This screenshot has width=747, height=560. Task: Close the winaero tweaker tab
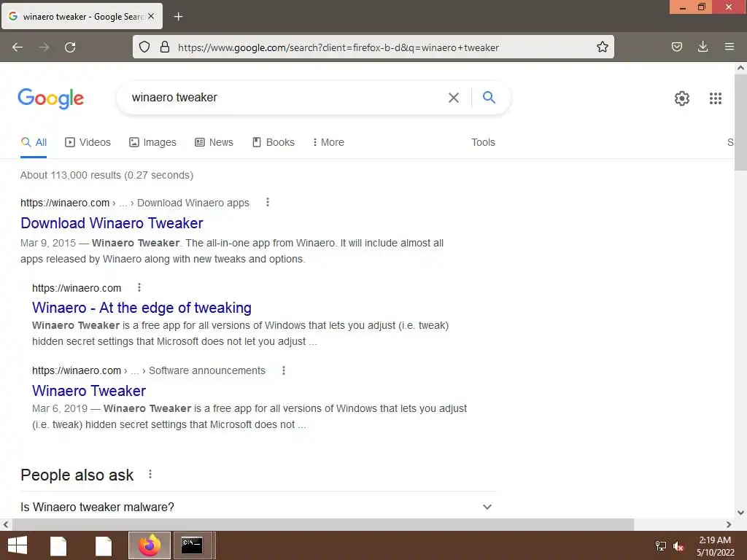(151, 16)
